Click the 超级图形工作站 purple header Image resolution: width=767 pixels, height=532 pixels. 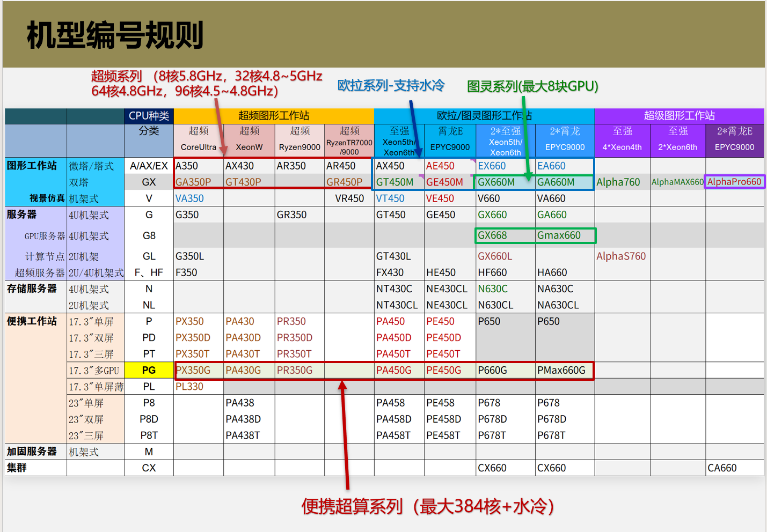(x=679, y=116)
